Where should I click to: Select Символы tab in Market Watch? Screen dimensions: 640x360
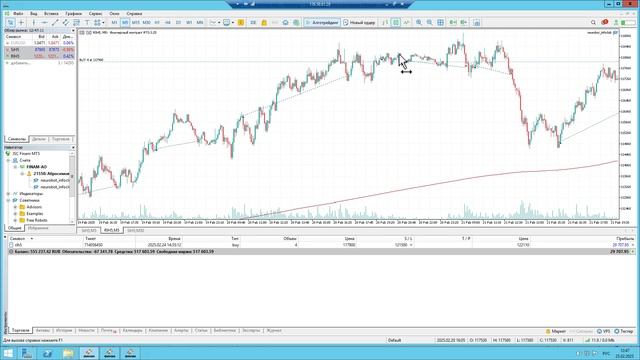pos(16,139)
